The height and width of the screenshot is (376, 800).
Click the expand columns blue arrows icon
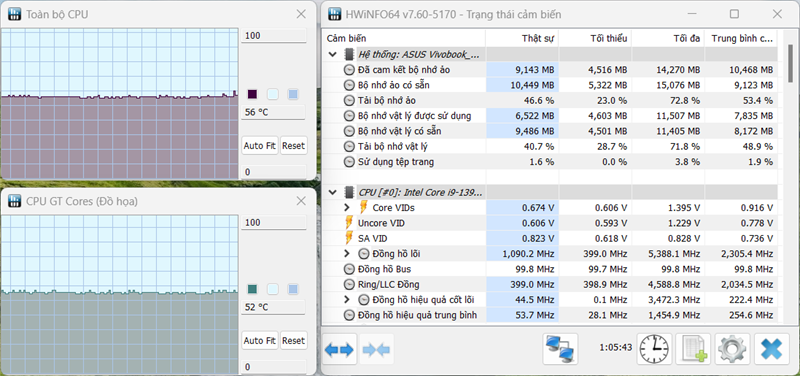[339, 349]
